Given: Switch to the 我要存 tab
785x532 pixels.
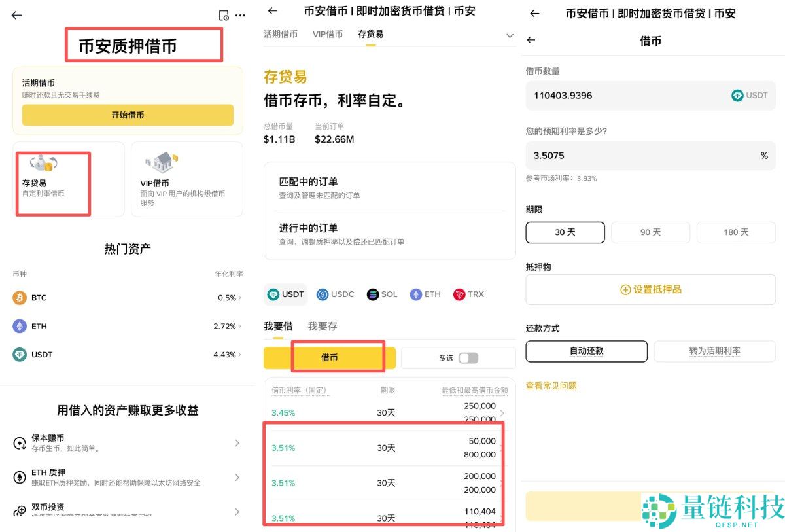Looking at the screenshot, I should point(322,326).
